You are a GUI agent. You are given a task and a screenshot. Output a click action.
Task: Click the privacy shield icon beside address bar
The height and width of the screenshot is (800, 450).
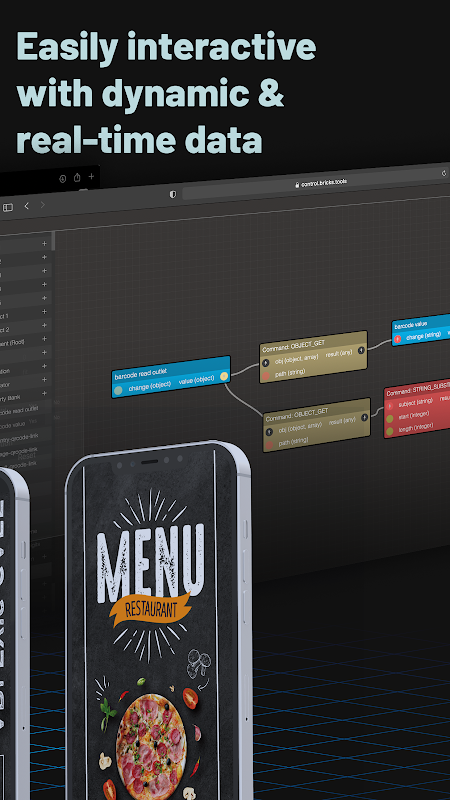(x=173, y=194)
